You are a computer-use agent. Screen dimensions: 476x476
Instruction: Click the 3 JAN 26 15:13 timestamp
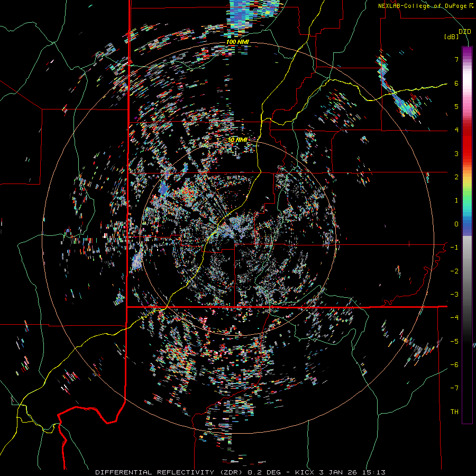(352, 472)
